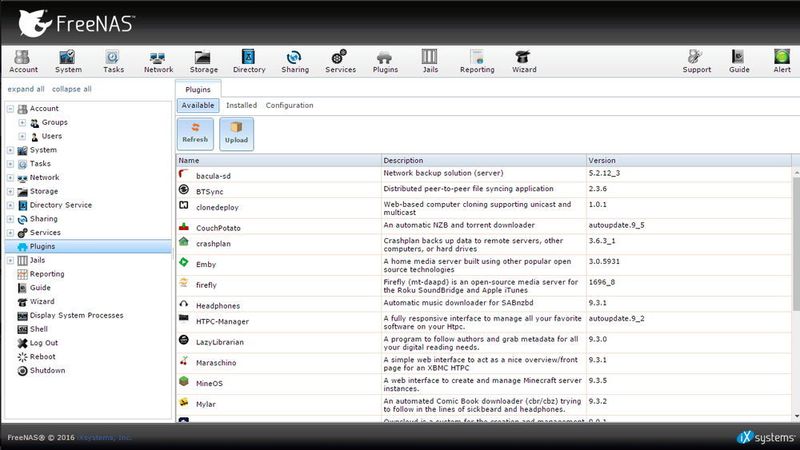The height and width of the screenshot is (450, 800).
Task: Select the clonedeploy plugin row
Action: (x=484, y=208)
